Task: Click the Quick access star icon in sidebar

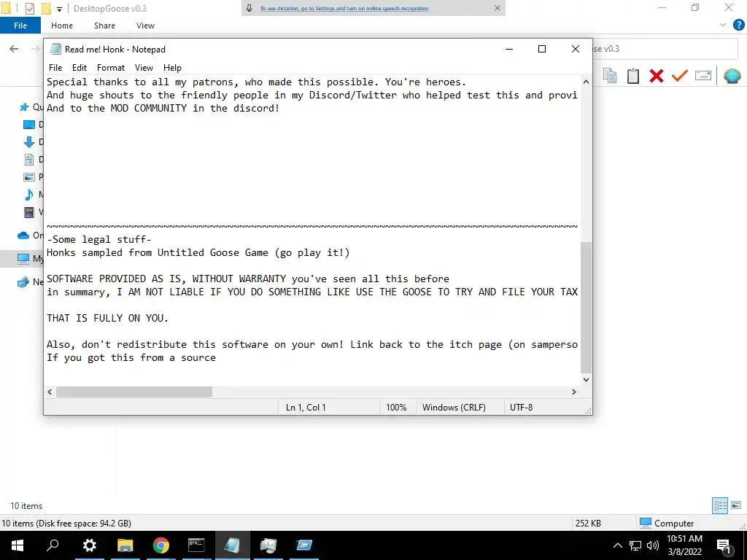Action: (x=24, y=107)
